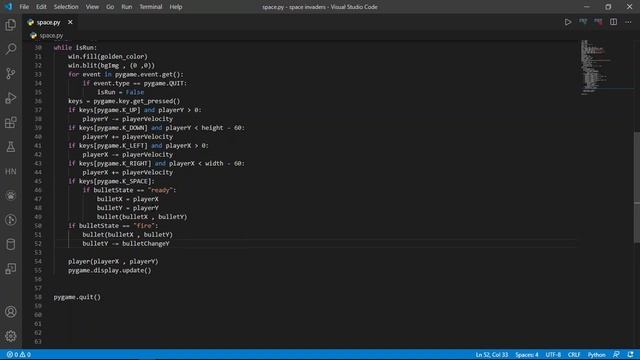640x360 pixels.
Task: Run Python file with play button
Action: [x=568, y=22]
